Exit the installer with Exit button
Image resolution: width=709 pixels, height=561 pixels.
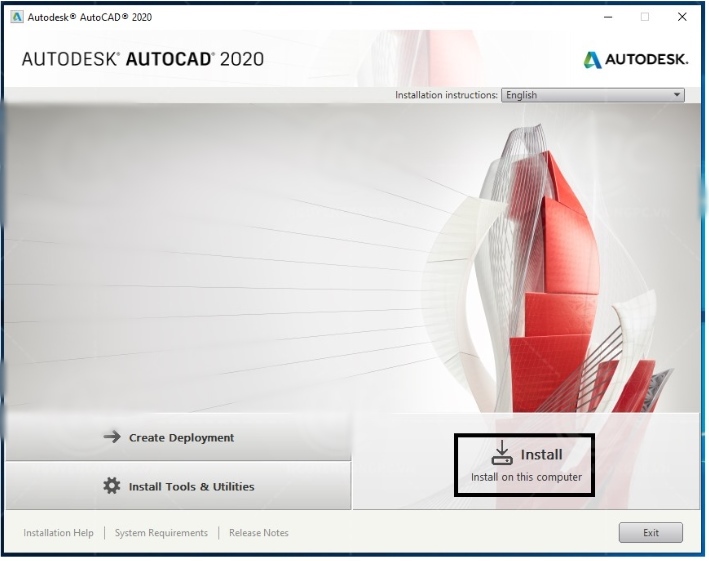click(x=651, y=533)
